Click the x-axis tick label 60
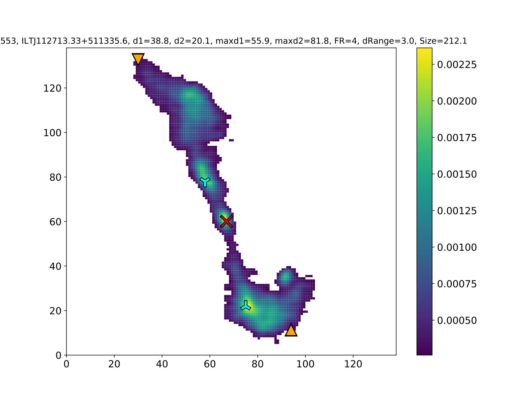Viewport: 532px width, 399px height. pos(210,364)
